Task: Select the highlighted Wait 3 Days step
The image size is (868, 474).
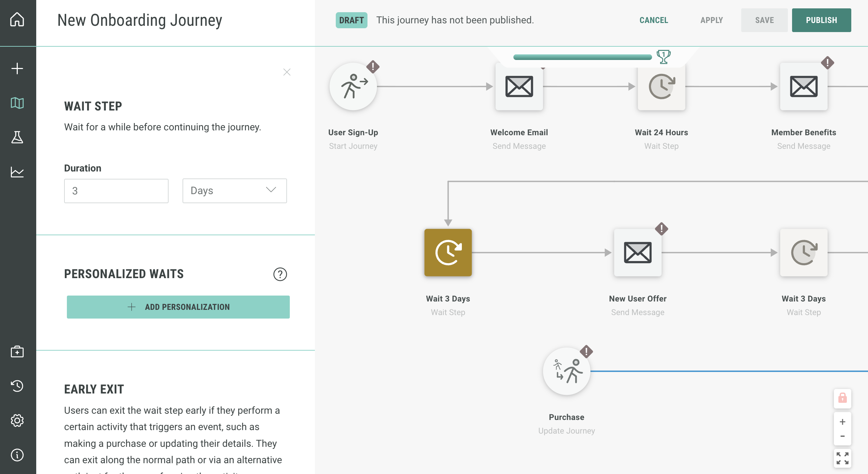Action: click(x=448, y=253)
